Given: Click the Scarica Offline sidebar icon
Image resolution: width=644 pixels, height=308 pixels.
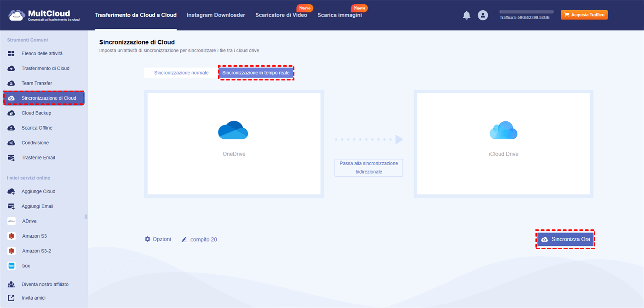Looking at the screenshot, I should tap(11, 128).
